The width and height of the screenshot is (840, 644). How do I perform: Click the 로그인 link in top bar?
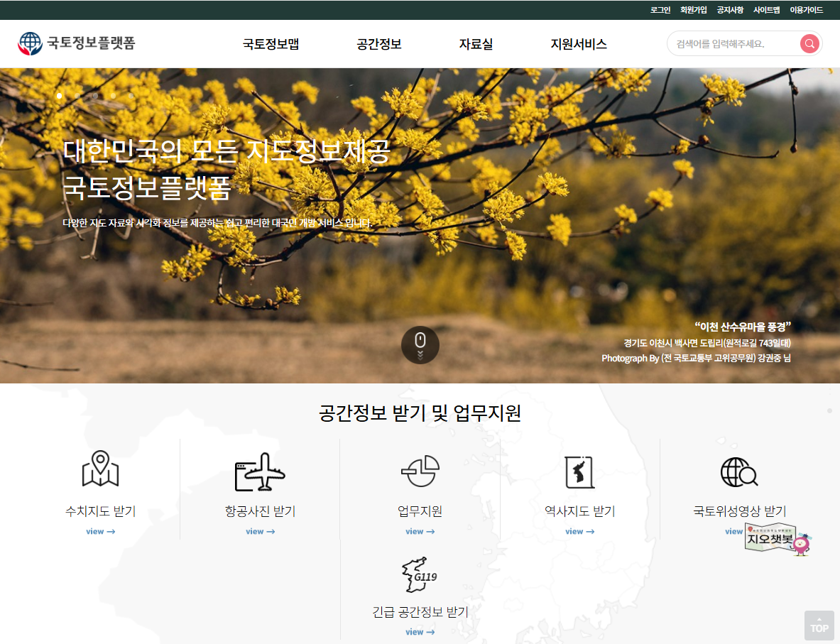click(660, 10)
